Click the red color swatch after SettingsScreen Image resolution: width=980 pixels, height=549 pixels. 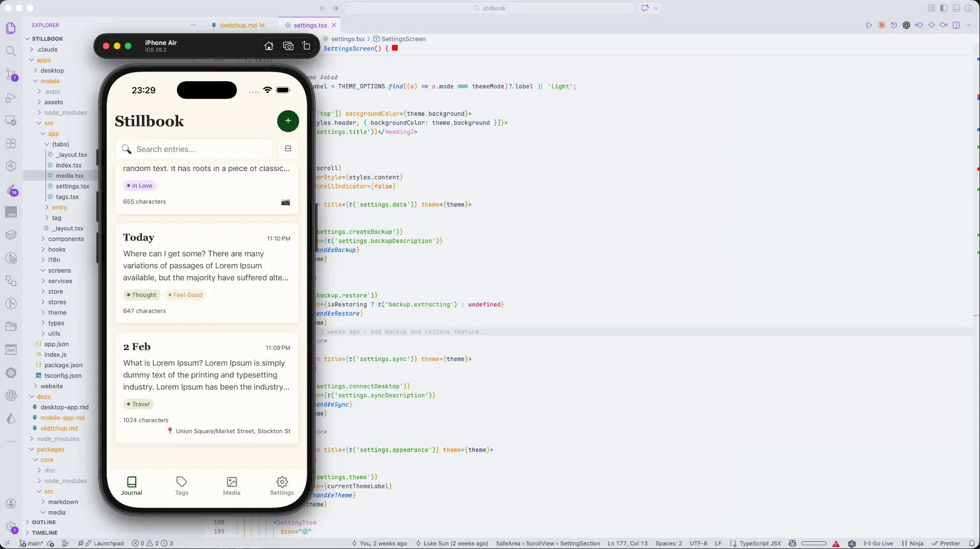click(x=395, y=49)
